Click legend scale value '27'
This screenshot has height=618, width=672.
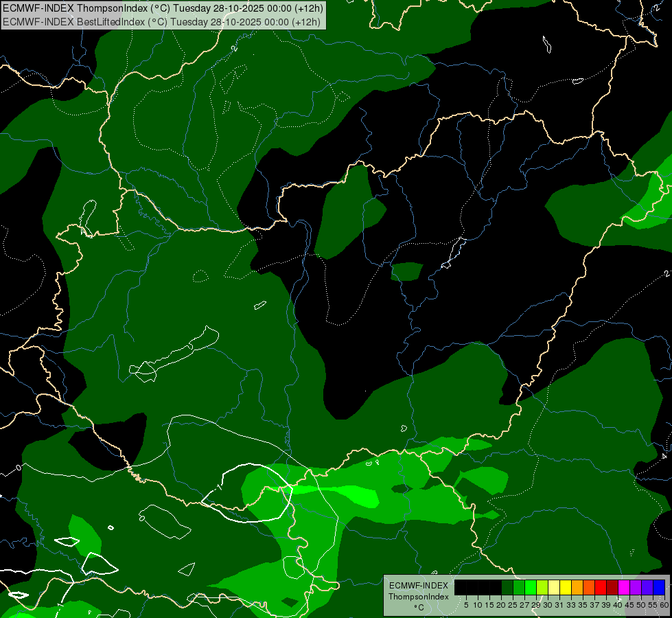[525, 605]
